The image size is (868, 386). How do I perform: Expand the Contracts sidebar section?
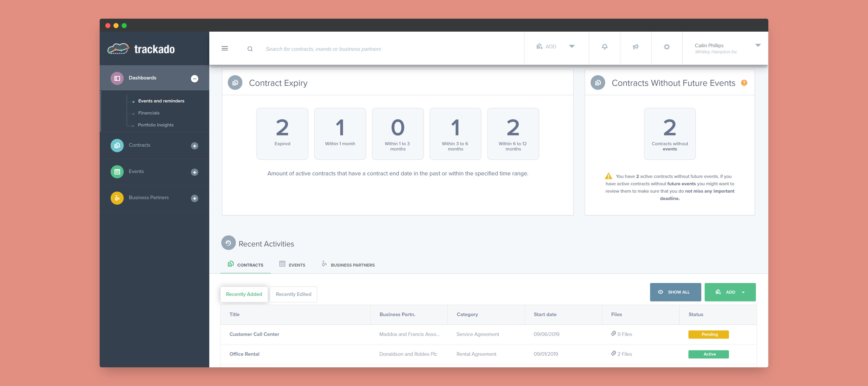pyautogui.click(x=194, y=146)
